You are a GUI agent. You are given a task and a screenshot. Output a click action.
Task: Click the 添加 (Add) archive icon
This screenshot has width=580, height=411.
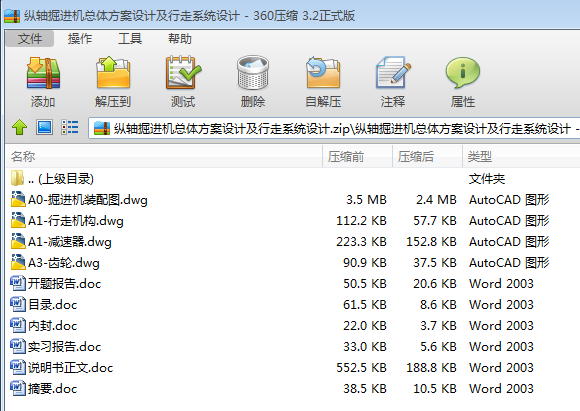coord(43,73)
